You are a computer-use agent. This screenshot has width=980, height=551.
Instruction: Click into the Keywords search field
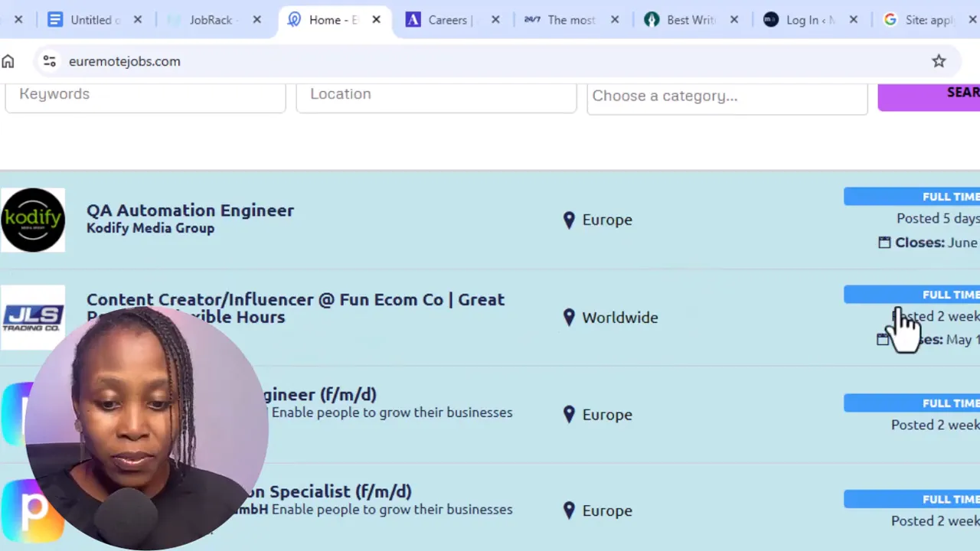pyautogui.click(x=145, y=94)
